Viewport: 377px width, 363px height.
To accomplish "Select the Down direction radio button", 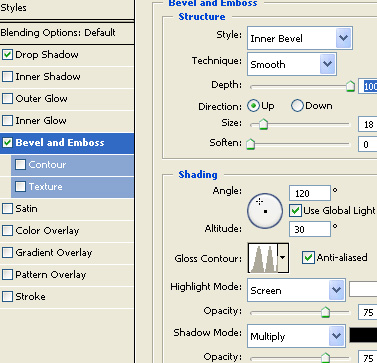I will coord(297,106).
